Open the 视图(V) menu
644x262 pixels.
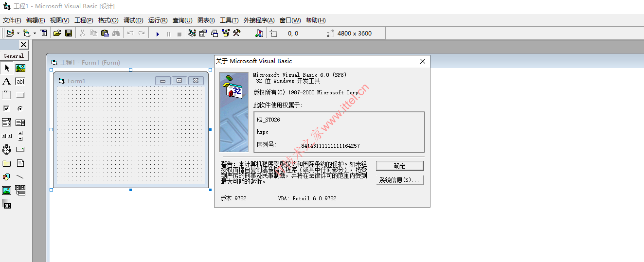click(x=59, y=20)
